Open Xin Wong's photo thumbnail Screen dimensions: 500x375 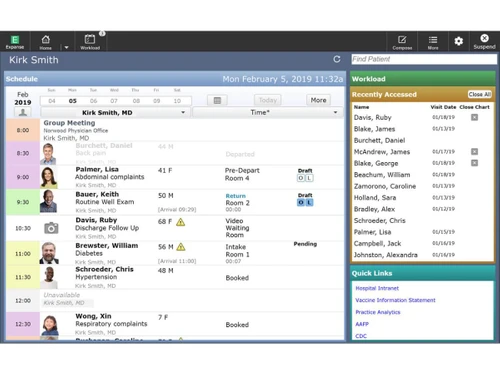(50, 325)
